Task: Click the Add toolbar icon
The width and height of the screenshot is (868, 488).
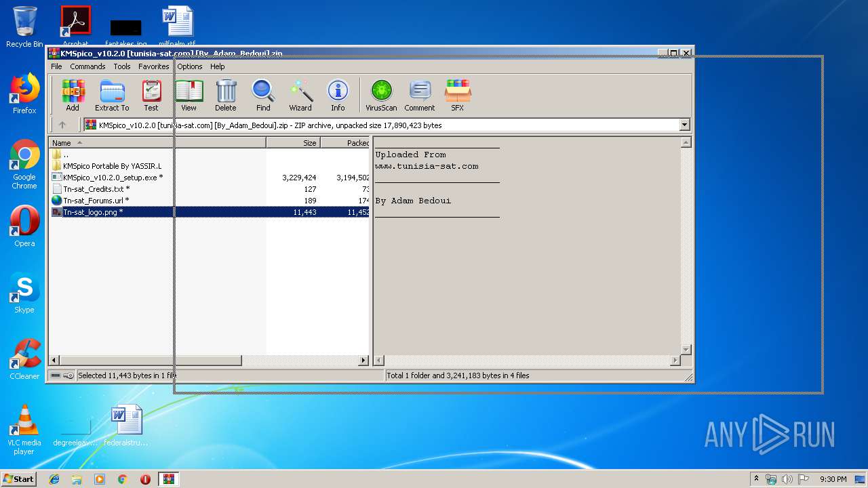Action: (73, 95)
